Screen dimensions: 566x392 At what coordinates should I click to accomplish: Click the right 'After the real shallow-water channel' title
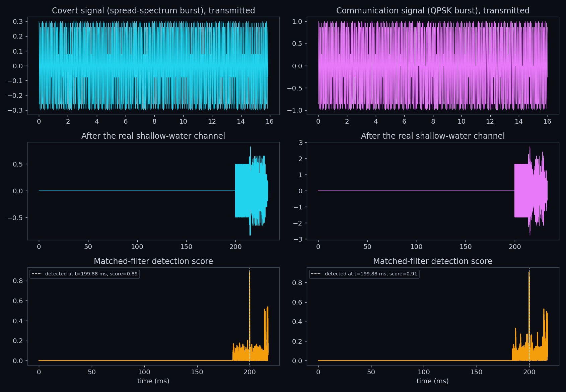[x=433, y=136]
